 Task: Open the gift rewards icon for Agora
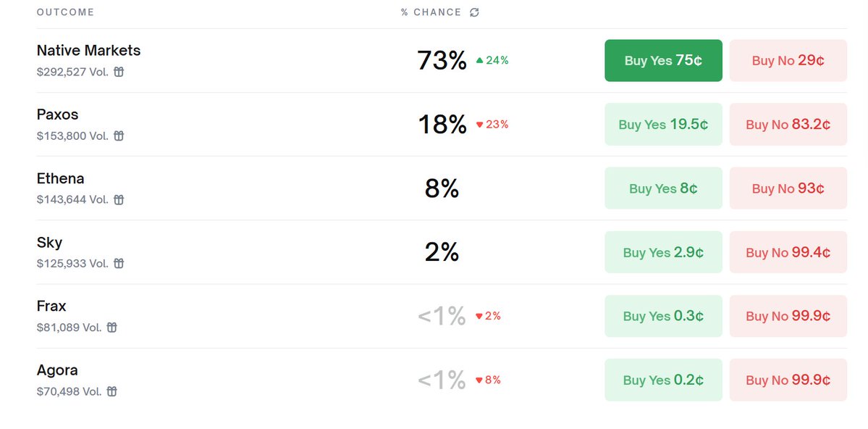coord(111,391)
